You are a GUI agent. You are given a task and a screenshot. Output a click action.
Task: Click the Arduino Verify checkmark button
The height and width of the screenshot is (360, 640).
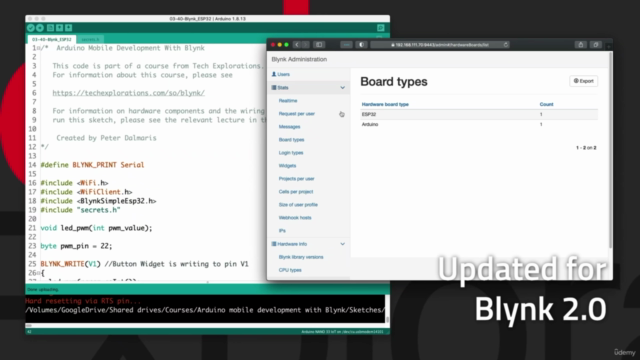(31, 28)
